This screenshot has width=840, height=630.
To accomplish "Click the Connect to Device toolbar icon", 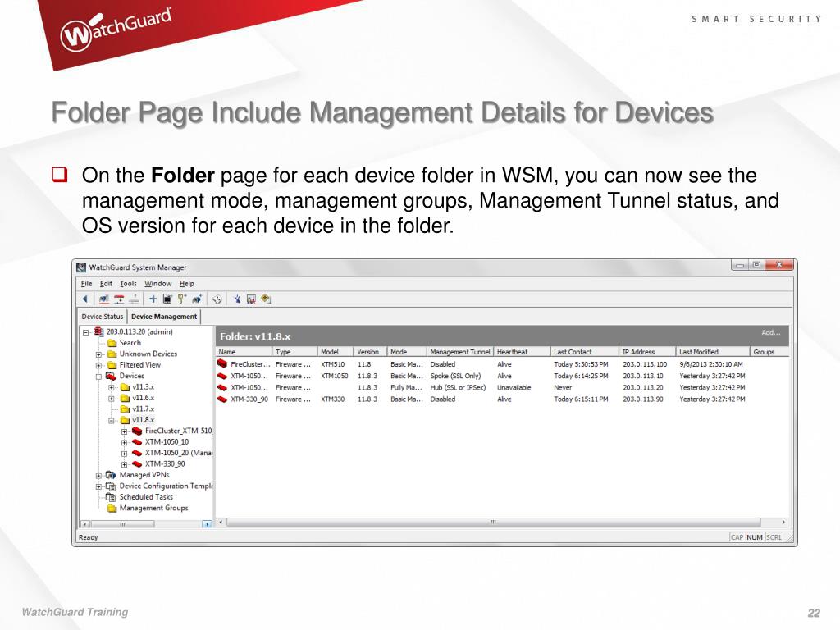I will click(x=104, y=299).
